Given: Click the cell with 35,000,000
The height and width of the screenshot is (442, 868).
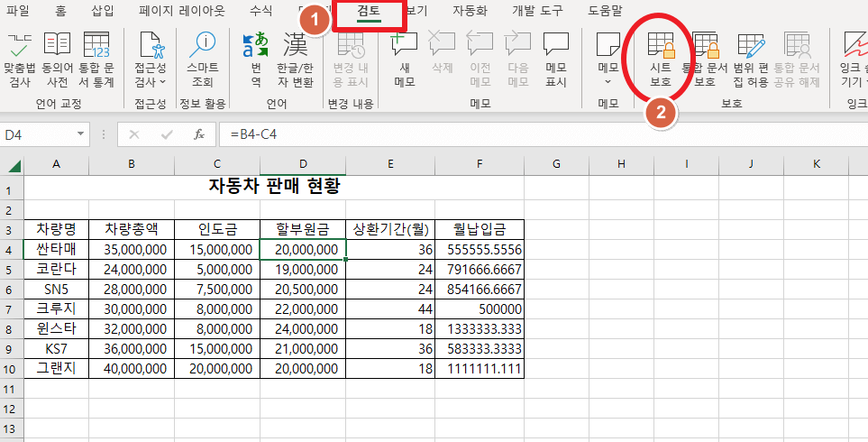Looking at the screenshot, I should tap(132, 250).
